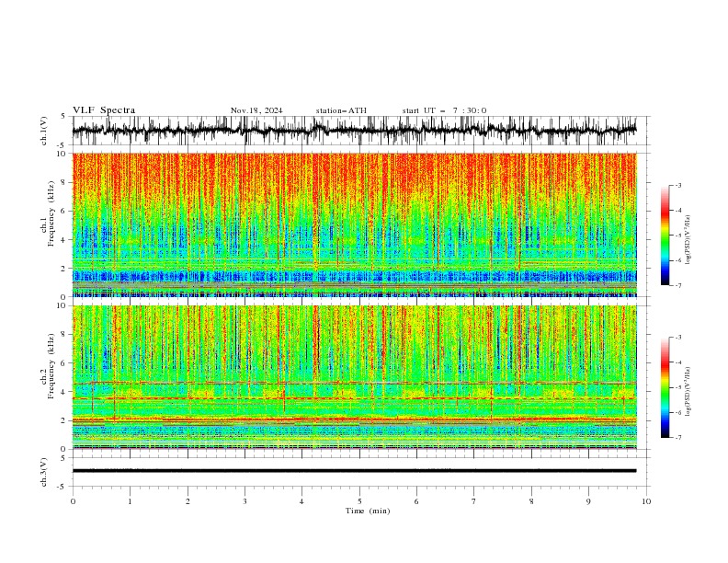The image size is (728, 563).
Task: Click the ch.2 colorbar 'log(PSD)(V²/Hz)' label
Action: tap(688, 392)
